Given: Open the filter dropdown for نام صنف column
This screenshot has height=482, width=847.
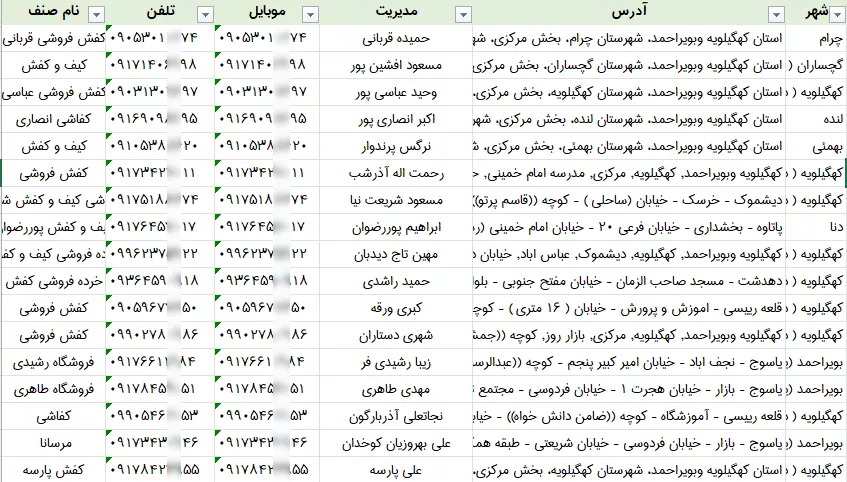Looking at the screenshot, I should (x=96, y=15).
